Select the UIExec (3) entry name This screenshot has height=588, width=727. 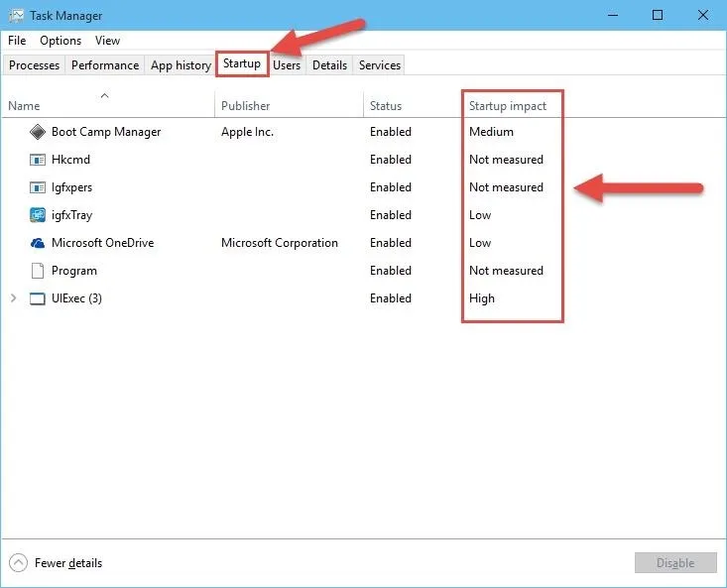[76, 298]
